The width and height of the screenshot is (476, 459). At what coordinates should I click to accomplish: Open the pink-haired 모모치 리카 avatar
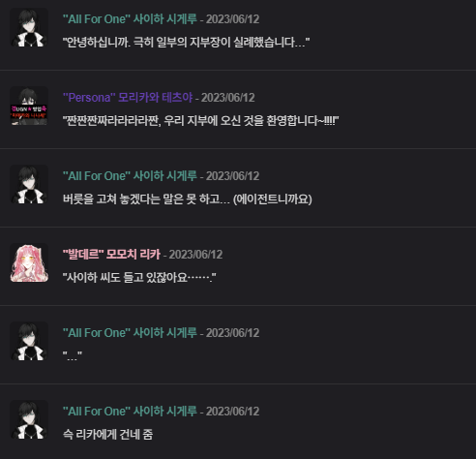click(x=29, y=262)
